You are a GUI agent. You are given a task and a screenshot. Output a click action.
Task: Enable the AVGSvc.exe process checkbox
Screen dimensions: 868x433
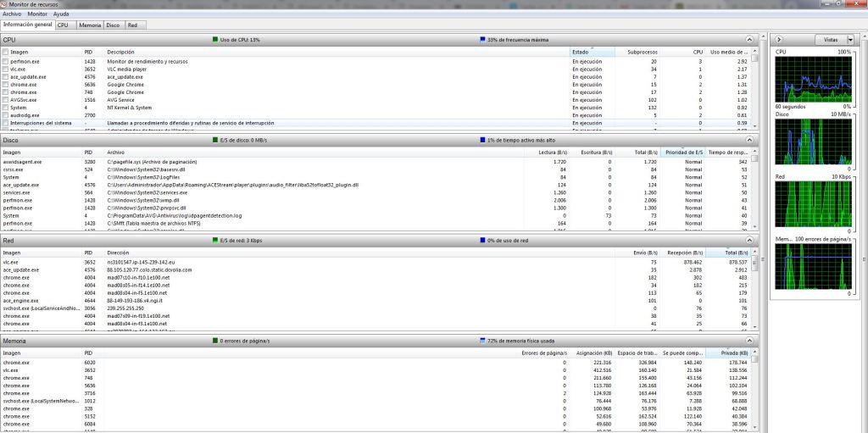pos(6,100)
